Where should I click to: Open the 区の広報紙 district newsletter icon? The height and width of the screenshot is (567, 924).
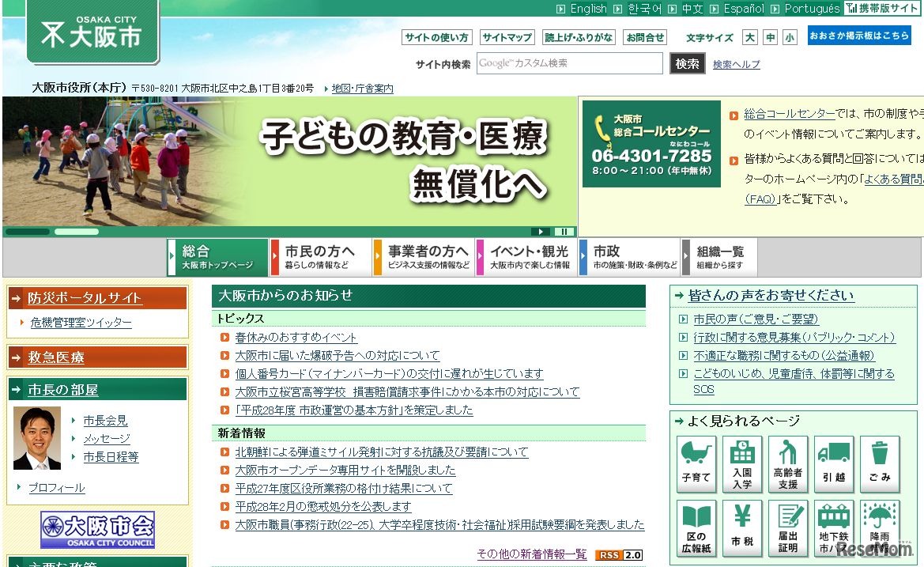click(696, 527)
